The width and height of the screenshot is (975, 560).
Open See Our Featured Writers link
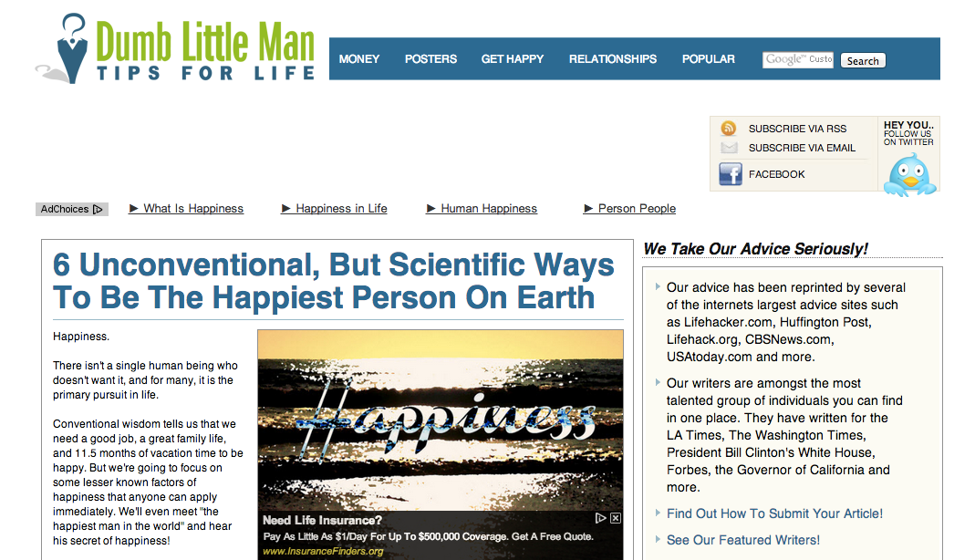pos(743,540)
